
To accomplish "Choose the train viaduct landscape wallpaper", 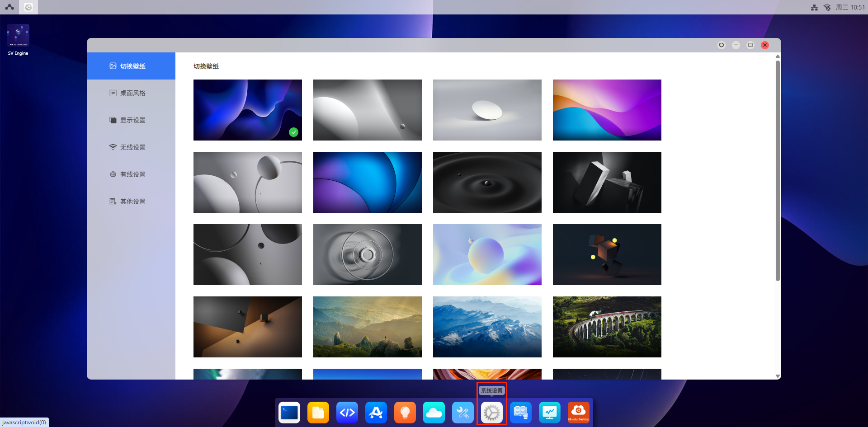I will click(607, 327).
